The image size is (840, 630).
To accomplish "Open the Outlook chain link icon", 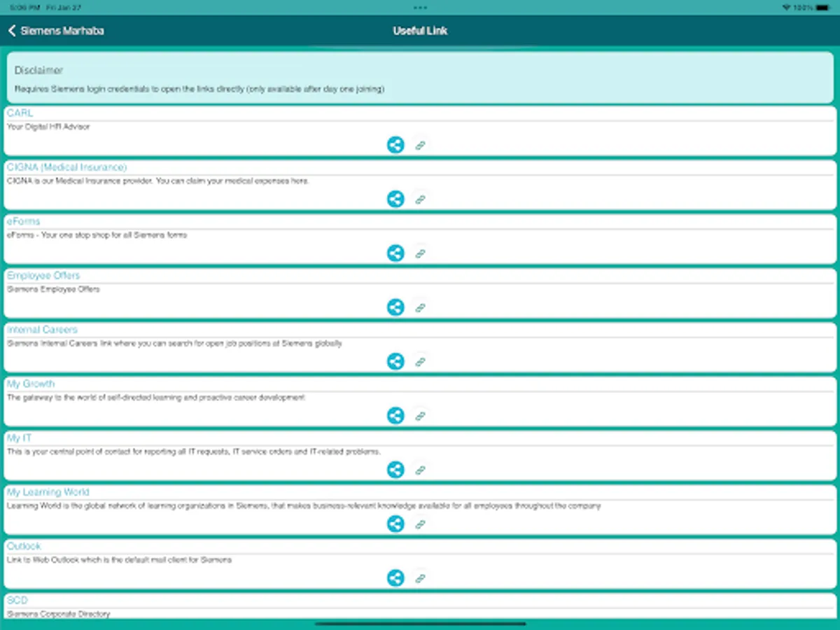I will click(420, 578).
